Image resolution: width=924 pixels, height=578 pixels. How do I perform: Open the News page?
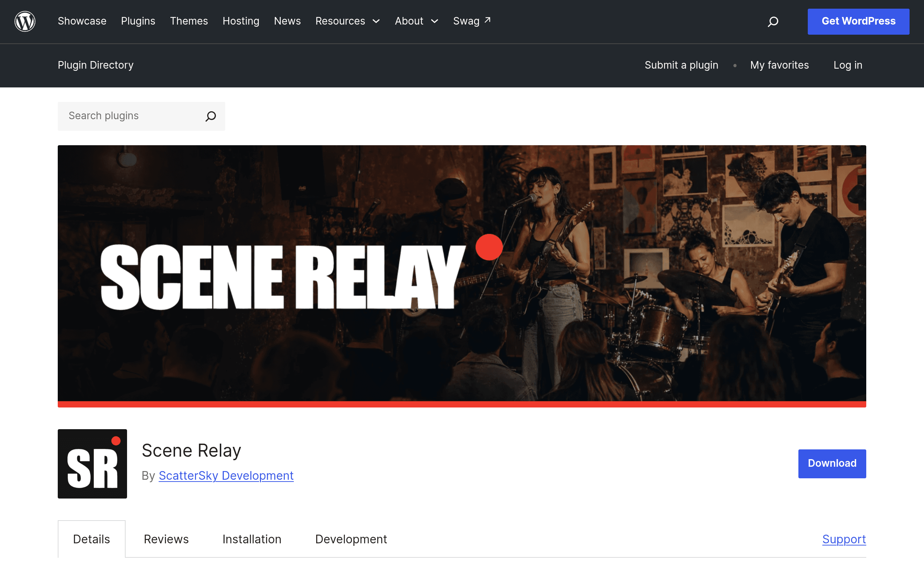(287, 21)
